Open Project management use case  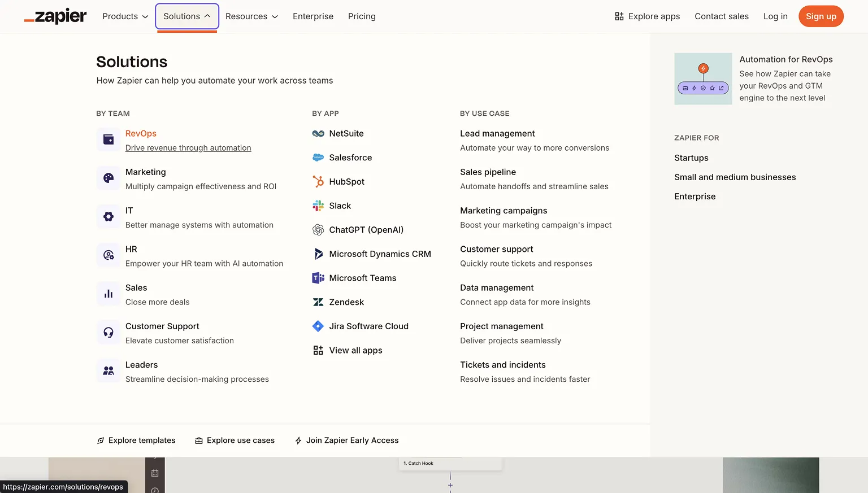(502, 326)
